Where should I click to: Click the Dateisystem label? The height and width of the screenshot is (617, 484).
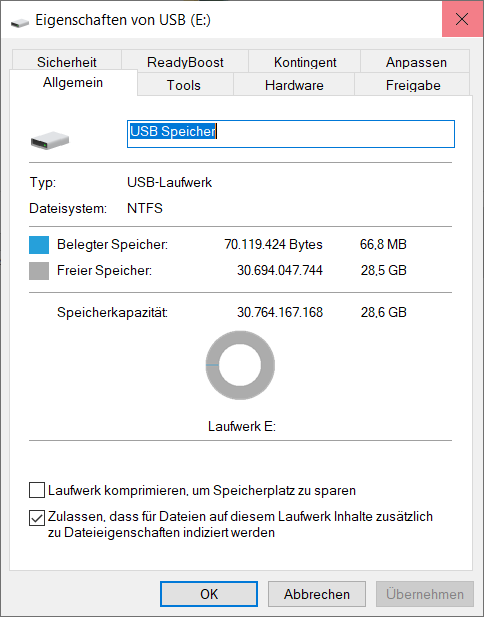click(68, 208)
